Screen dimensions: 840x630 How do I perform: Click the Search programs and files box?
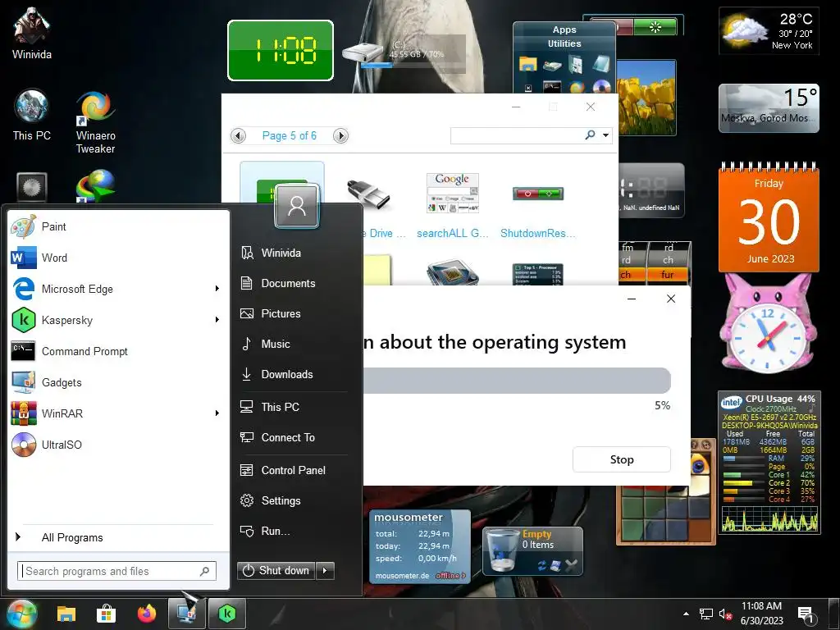[x=116, y=571]
